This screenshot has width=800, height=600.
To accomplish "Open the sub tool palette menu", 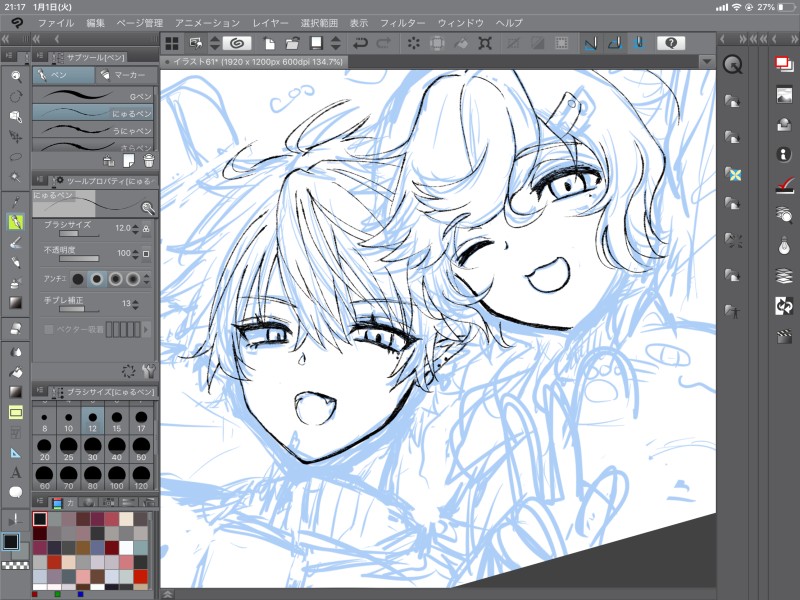I will click(x=40, y=56).
